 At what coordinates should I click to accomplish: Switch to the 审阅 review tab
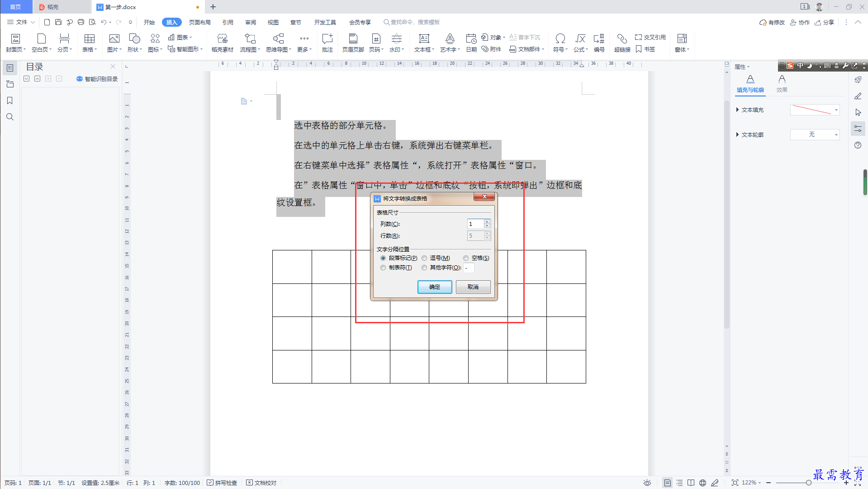pyautogui.click(x=251, y=22)
